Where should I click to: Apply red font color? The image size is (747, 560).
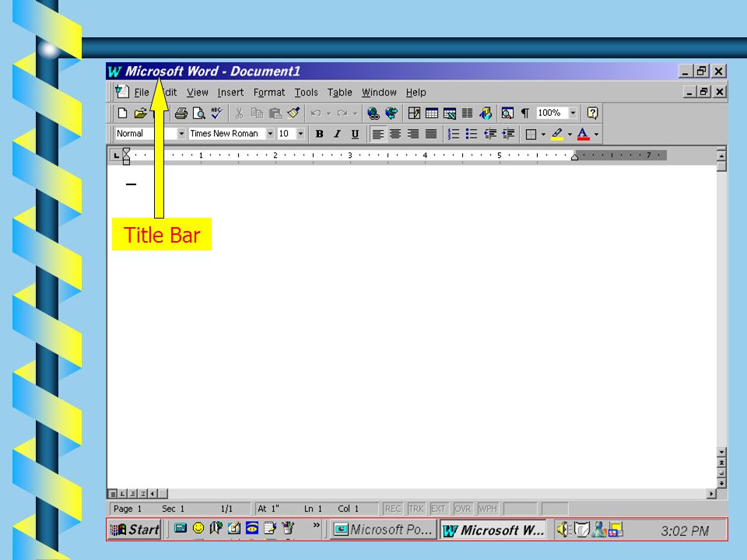583,135
